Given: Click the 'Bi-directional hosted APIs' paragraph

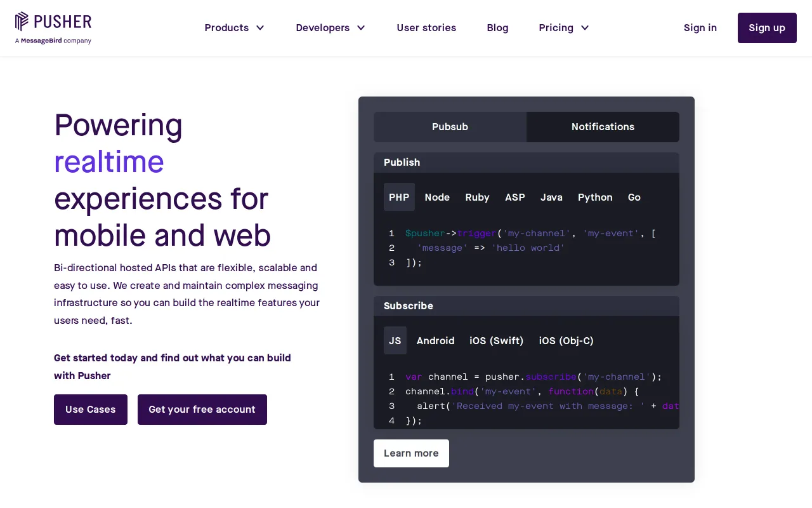Looking at the screenshot, I should coord(187,294).
